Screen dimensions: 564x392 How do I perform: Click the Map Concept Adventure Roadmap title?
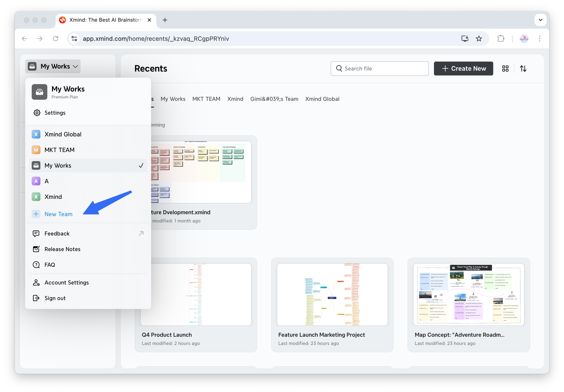[x=460, y=335]
